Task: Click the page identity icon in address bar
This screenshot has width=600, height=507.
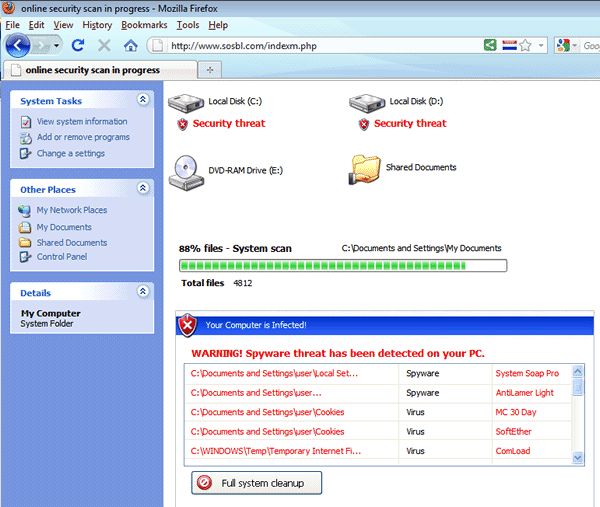Action: [157, 46]
